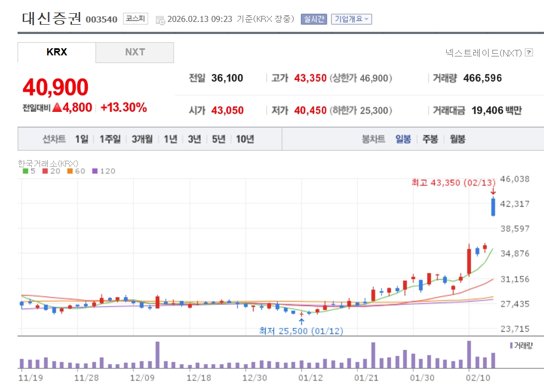Show the 3개월 line chart

142,139
